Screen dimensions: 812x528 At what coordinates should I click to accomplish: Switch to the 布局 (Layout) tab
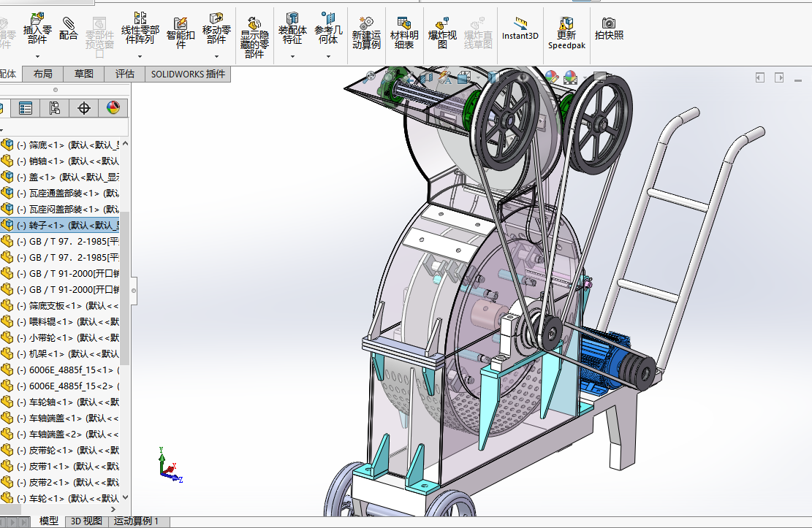42,74
